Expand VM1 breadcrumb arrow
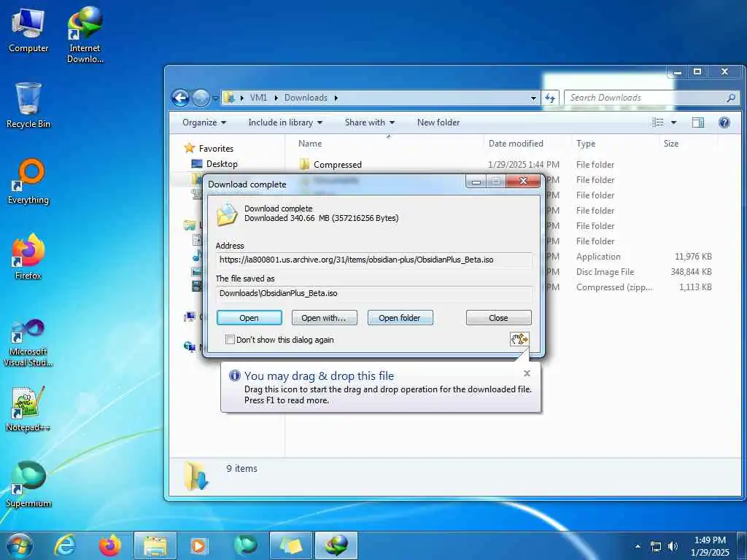This screenshot has width=747, height=560. click(x=276, y=98)
